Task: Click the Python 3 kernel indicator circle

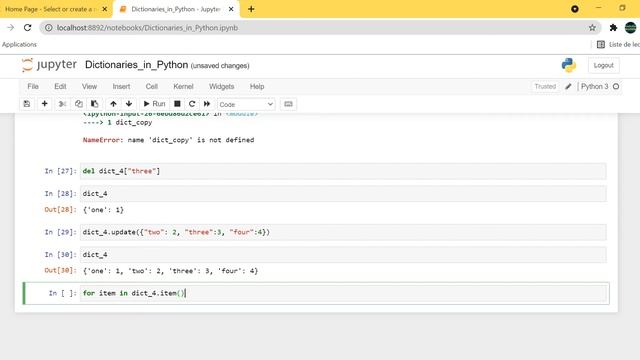Action: tap(616, 87)
